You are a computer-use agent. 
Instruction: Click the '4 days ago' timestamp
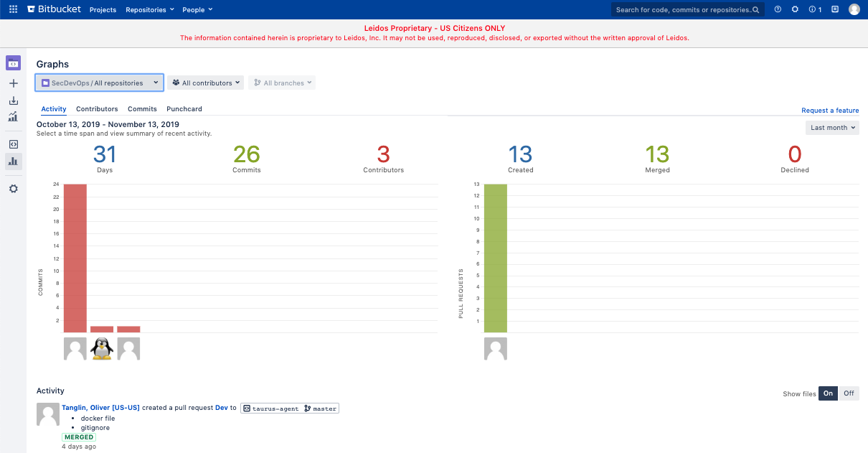pyautogui.click(x=79, y=447)
